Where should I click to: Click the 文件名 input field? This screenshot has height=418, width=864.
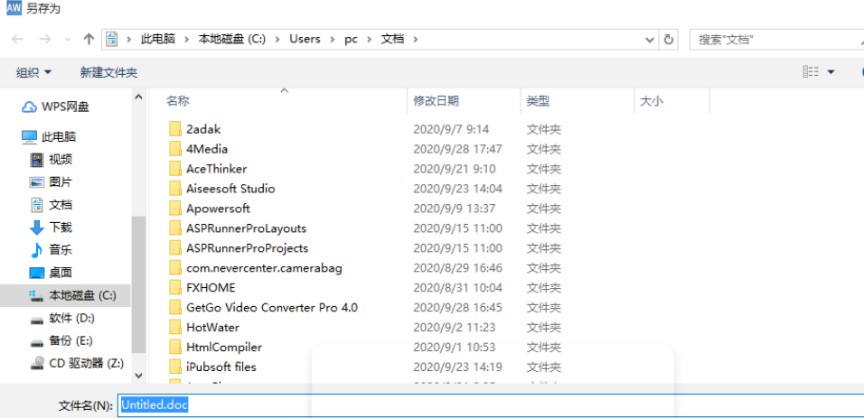[x=490, y=405]
